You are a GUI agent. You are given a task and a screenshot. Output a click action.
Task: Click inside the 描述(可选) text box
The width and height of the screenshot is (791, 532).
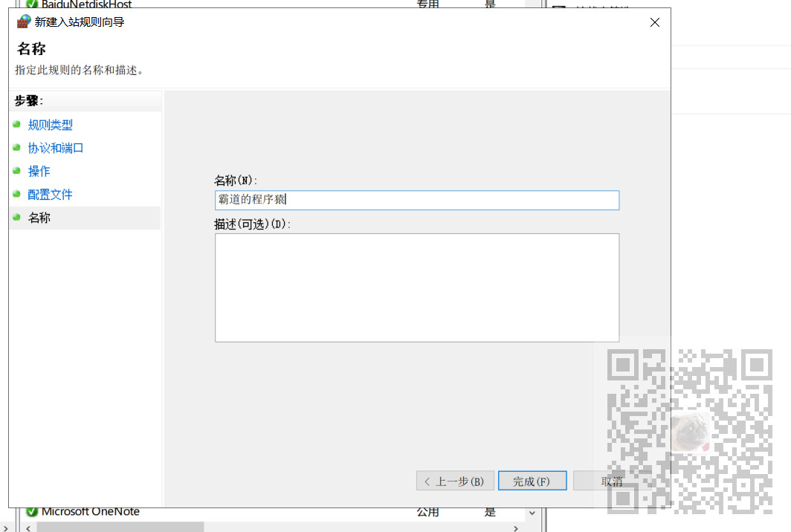coord(417,288)
